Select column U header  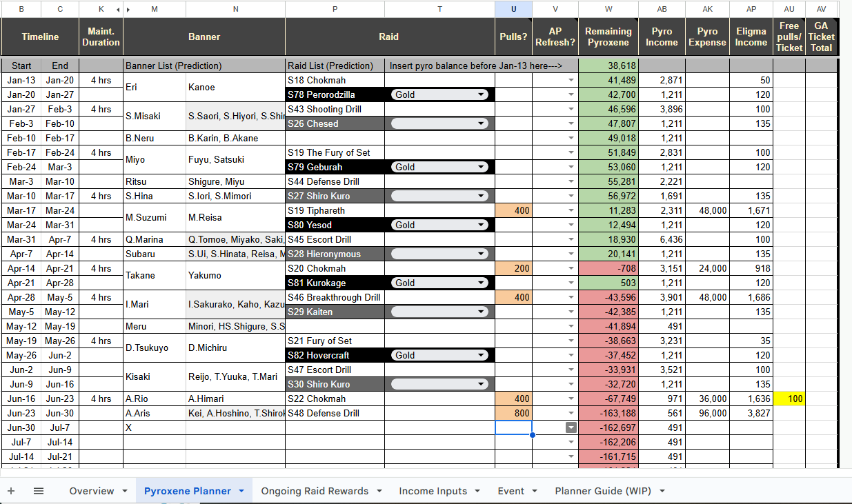pyautogui.click(x=513, y=9)
